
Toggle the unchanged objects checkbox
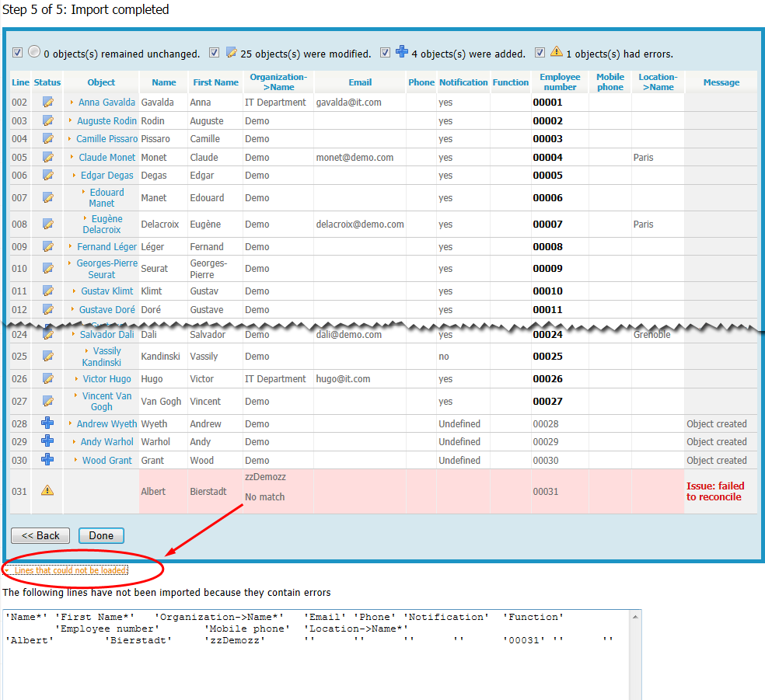pos(17,53)
